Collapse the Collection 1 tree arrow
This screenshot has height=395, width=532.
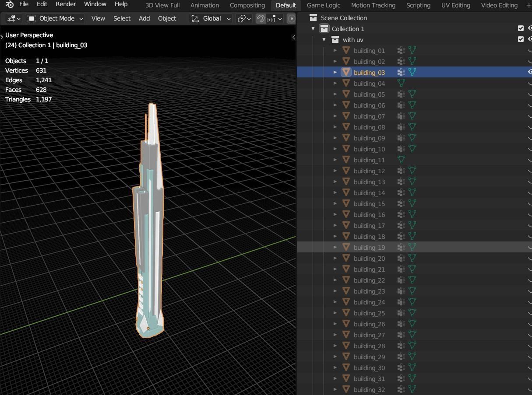coord(313,29)
